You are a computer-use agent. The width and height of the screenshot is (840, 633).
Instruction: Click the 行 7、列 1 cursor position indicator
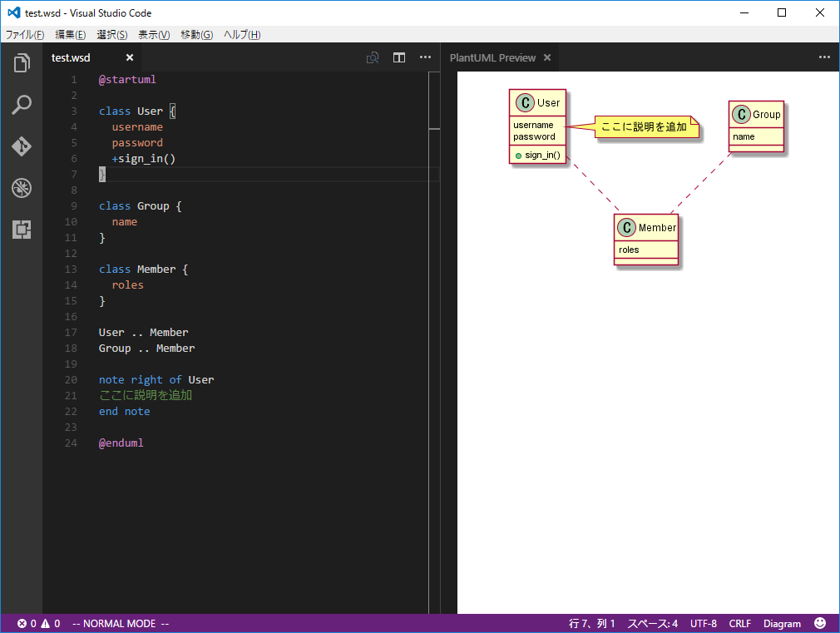tap(590, 623)
